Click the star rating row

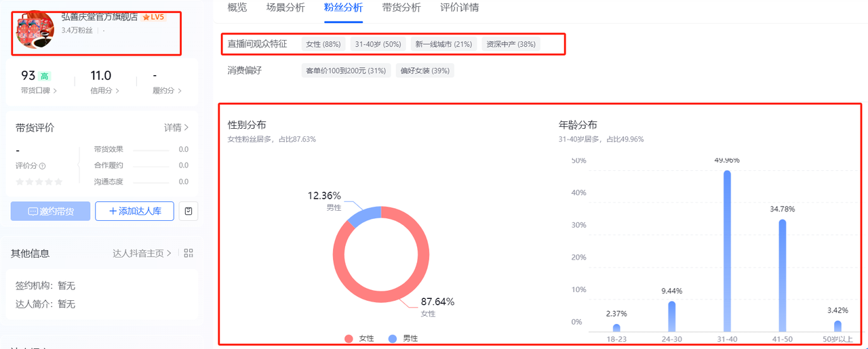point(39,182)
